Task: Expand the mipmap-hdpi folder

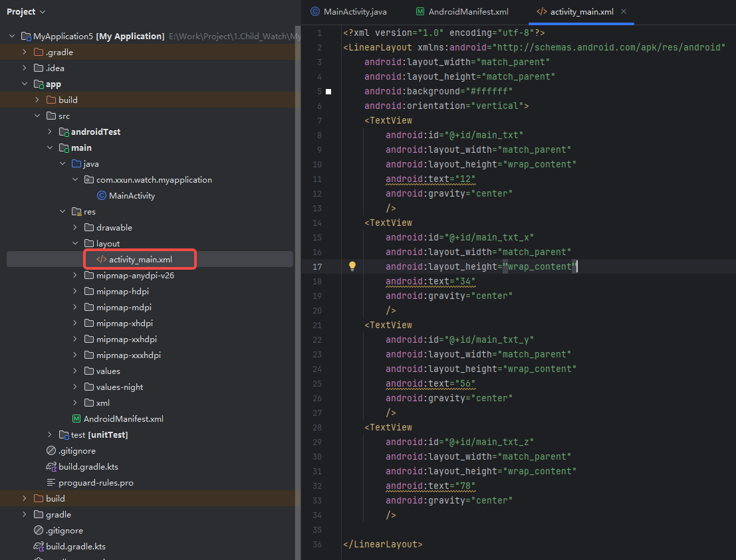Action: (75, 291)
